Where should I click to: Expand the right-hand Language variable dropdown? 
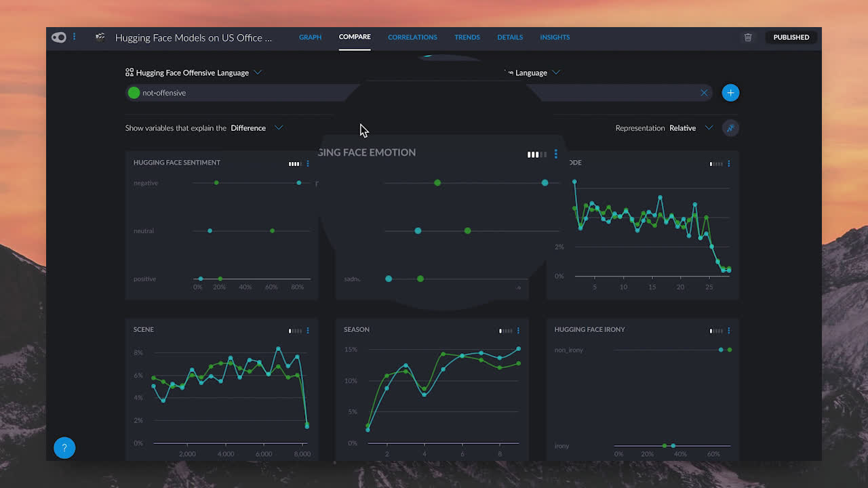tap(556, 73)
